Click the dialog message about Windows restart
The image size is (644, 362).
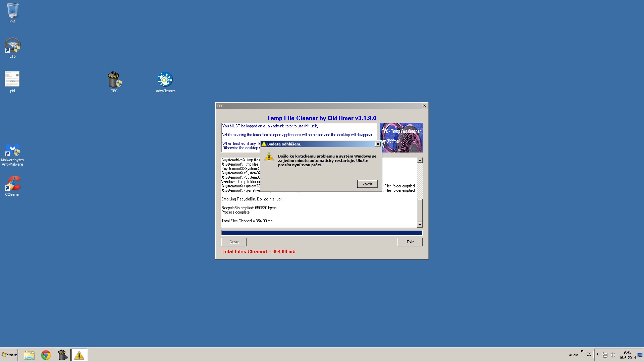[x=327, y=161]
